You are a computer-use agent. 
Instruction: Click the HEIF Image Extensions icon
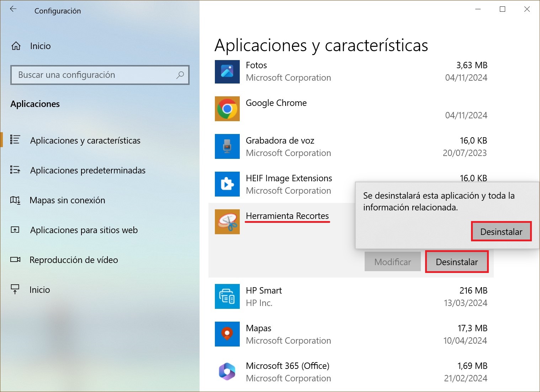(227, 184)
